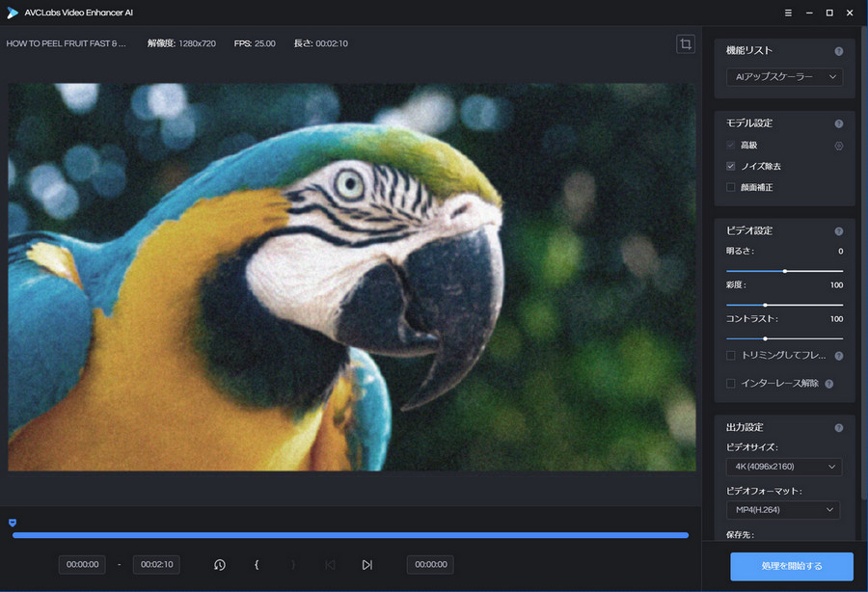Enable the 顔面補正 checkbox

(x=731, y=187)
